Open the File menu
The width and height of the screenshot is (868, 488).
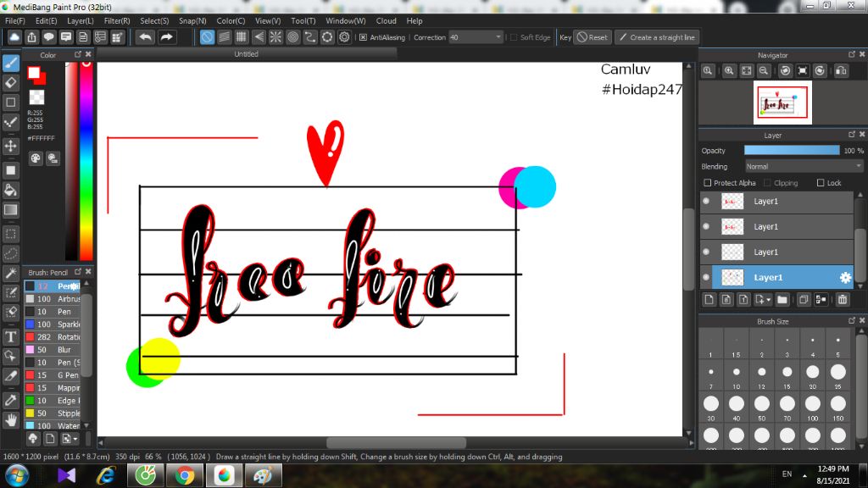click(x=15, y=20)
